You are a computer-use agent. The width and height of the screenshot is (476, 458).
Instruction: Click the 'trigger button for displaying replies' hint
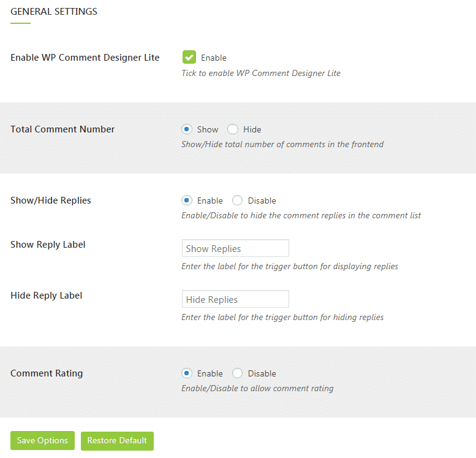click(290, 267)
